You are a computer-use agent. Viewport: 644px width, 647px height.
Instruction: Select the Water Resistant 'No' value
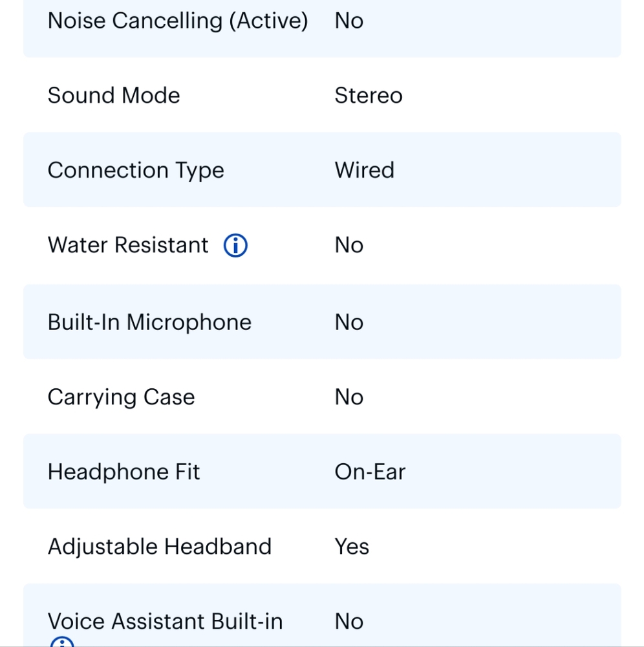point(349,245)
